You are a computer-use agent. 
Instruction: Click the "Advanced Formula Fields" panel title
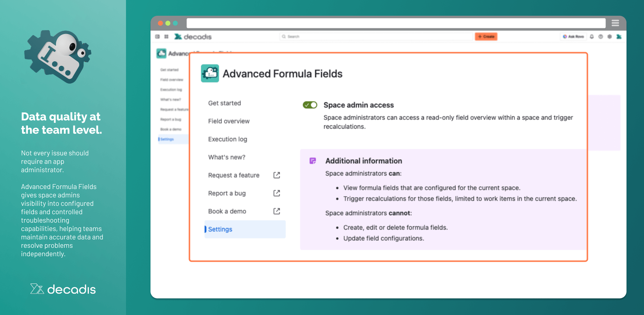pyautogui.click(x=282, y=73)
